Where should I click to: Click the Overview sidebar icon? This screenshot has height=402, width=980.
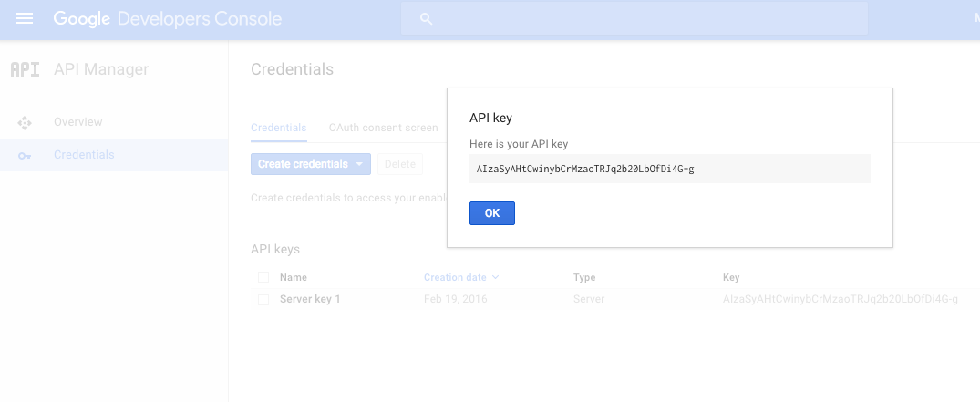tap(25, 122)
